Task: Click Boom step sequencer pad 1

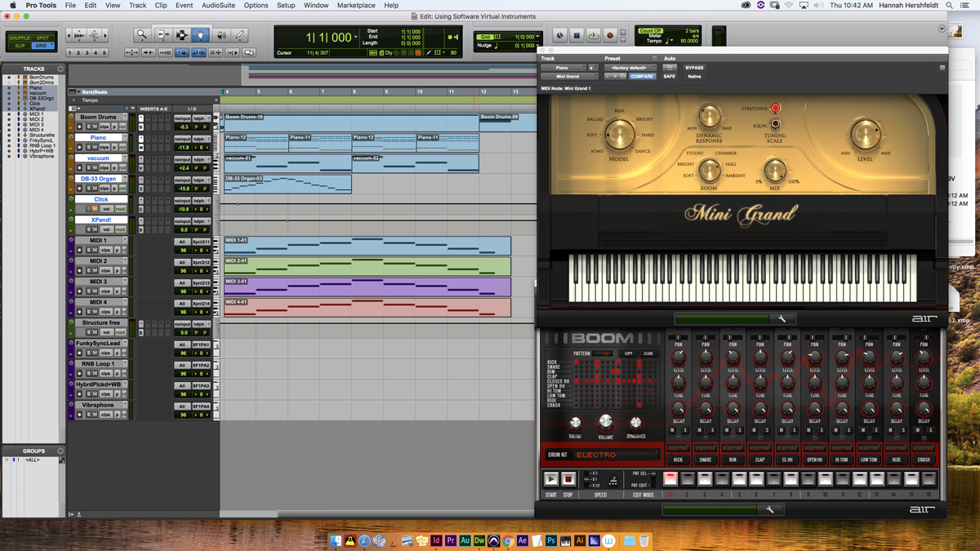Action: click(x=670, y=479)
